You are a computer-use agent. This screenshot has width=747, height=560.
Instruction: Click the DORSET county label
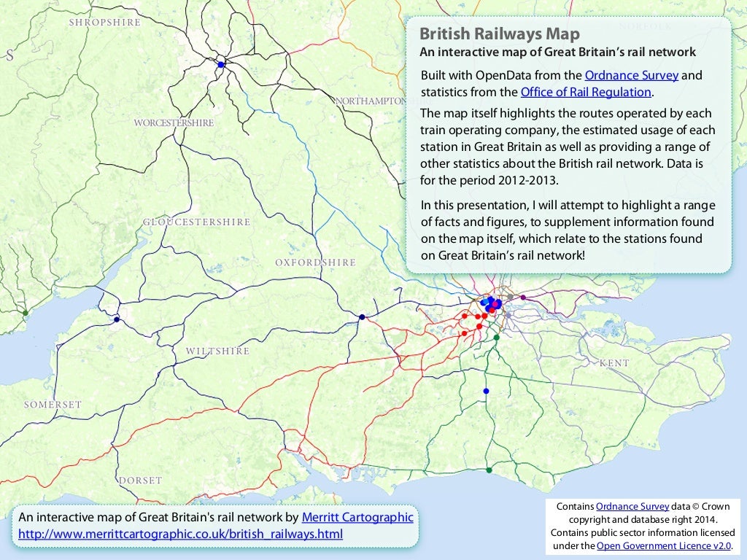pos(141,481)
